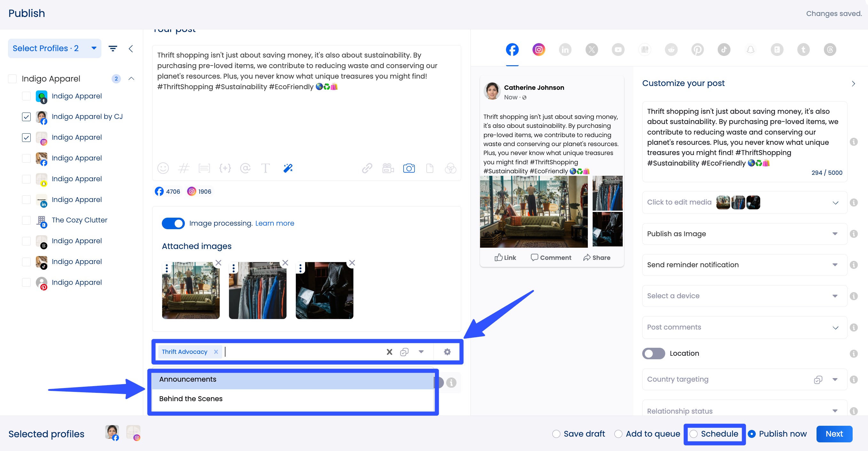Image resolution: width=868 pixels, height=451 pixels.
Task: Open the Country targeting dropdown
Action: pyautogui.click(x=835, y=379)
